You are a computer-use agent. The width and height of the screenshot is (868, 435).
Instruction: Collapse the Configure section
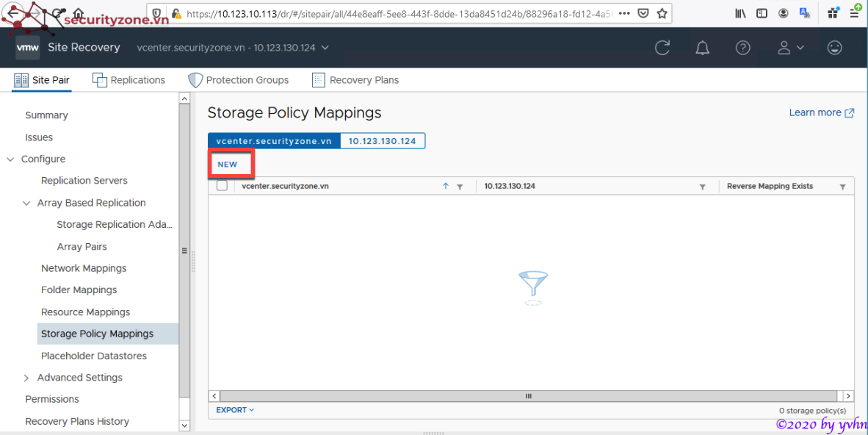tap(10, 159)
